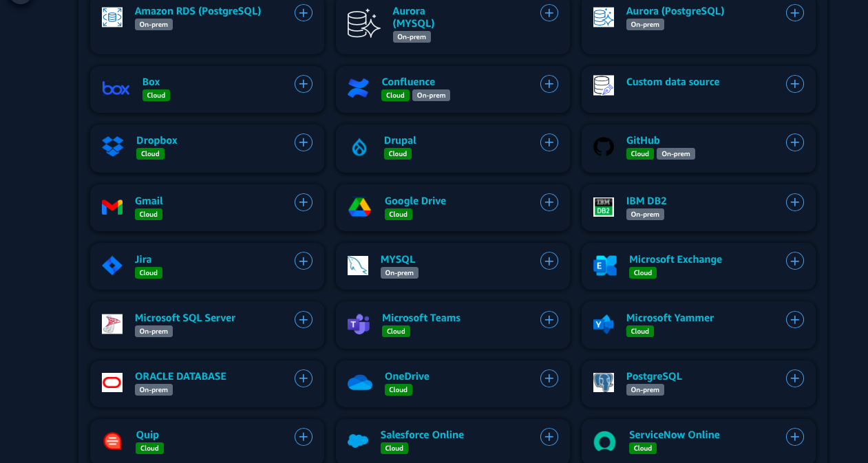The image size is (868, 463).
Task: Click the Jira diamond logo
Action: (x=112, y=266)
